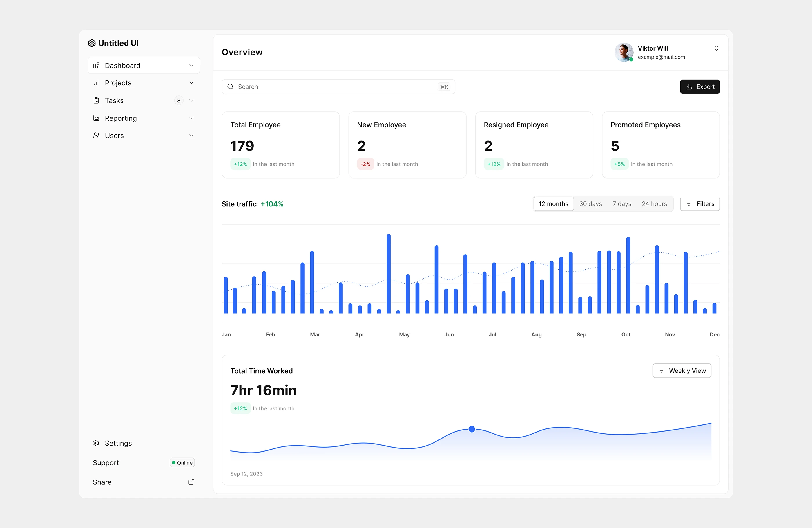Open the Users menu item
812x528 pixels.
tap(144, 136)
